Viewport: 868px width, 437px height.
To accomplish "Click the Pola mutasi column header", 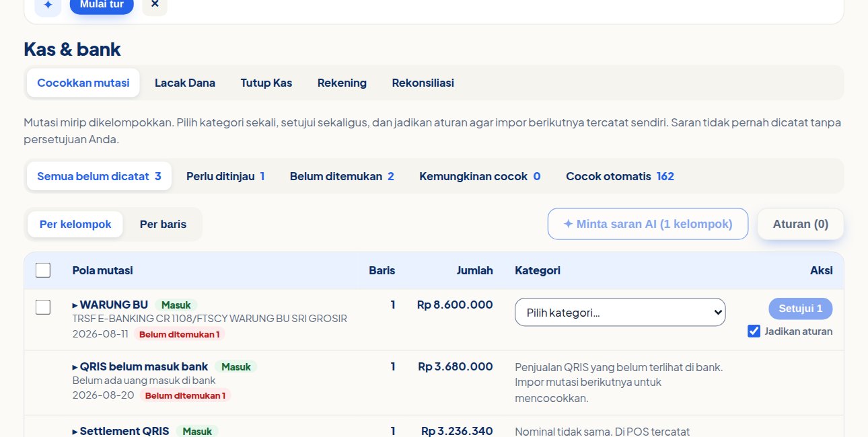I will (x=102, y=270).
